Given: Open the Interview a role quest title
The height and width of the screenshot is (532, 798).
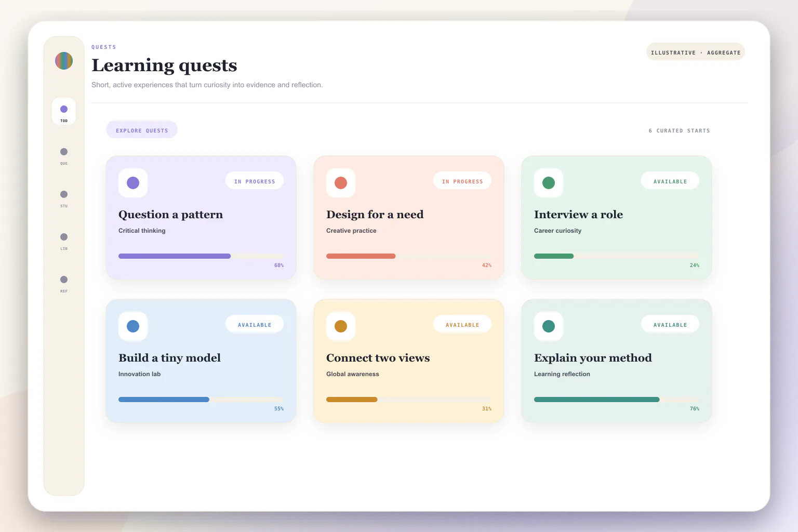Looking at the screenshot, I should pyautogui.click(x=578, y=215).
